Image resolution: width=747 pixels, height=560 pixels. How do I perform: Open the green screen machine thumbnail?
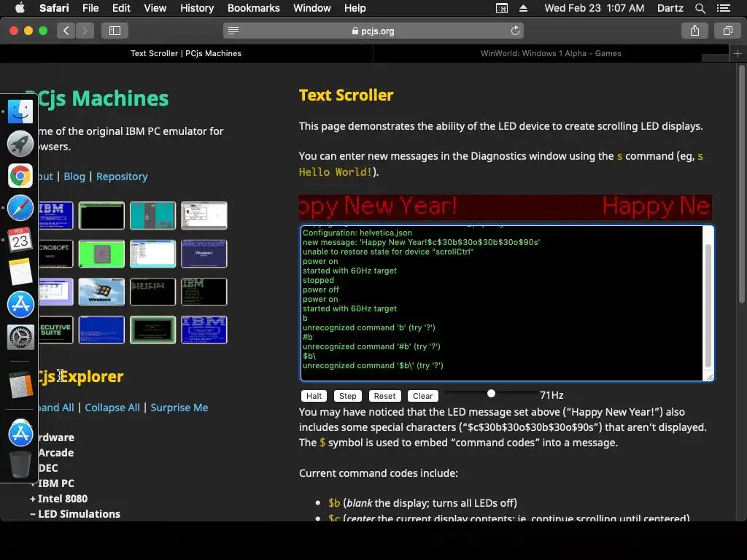point(101,254)
